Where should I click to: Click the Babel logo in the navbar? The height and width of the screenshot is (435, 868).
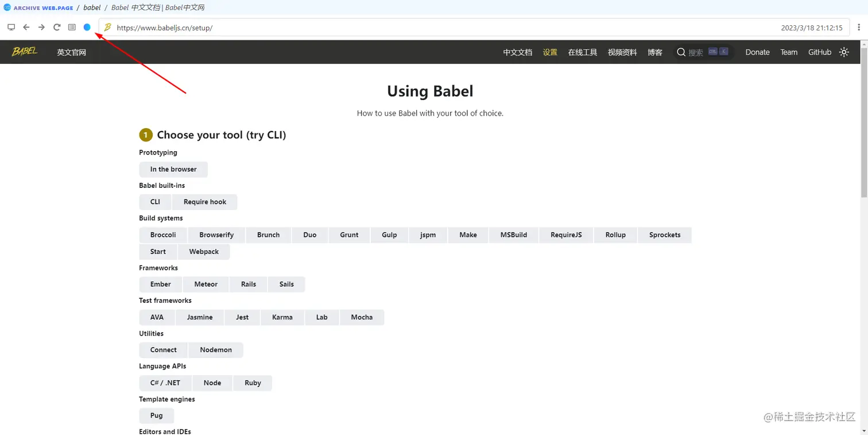[25, 52]
